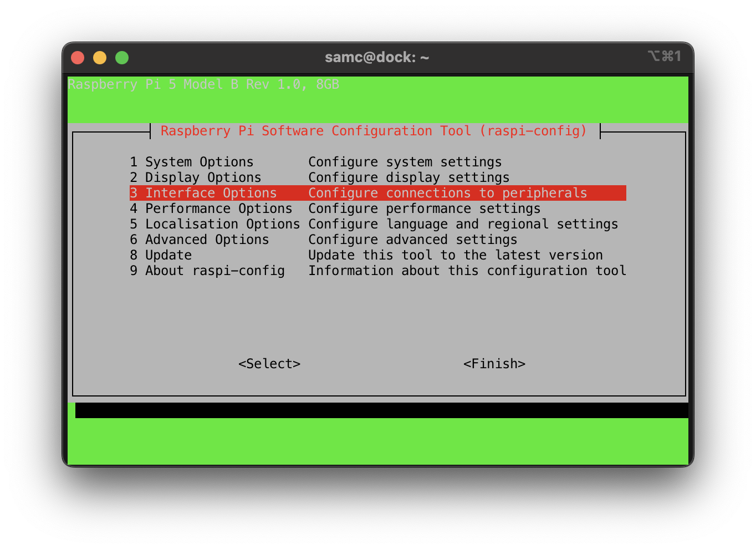Click the red close window button
The width and height of the screenshot is (756, 549).
[x=78, y=58]
